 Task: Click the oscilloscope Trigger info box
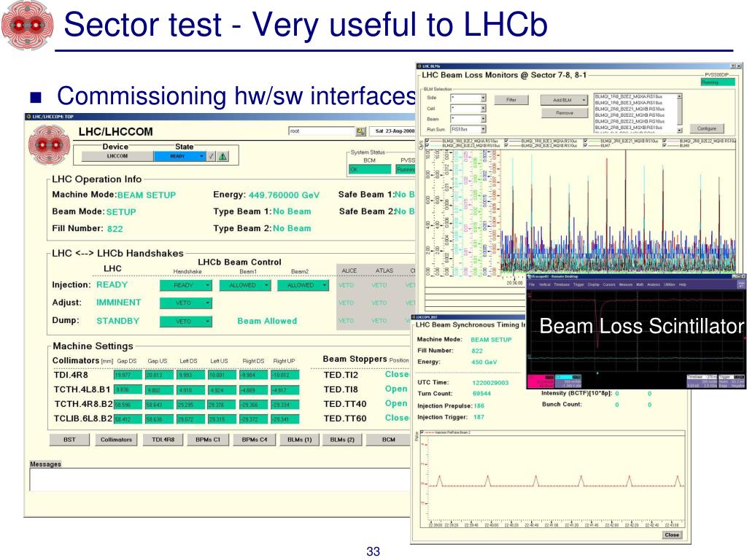(x=732, y=381)
